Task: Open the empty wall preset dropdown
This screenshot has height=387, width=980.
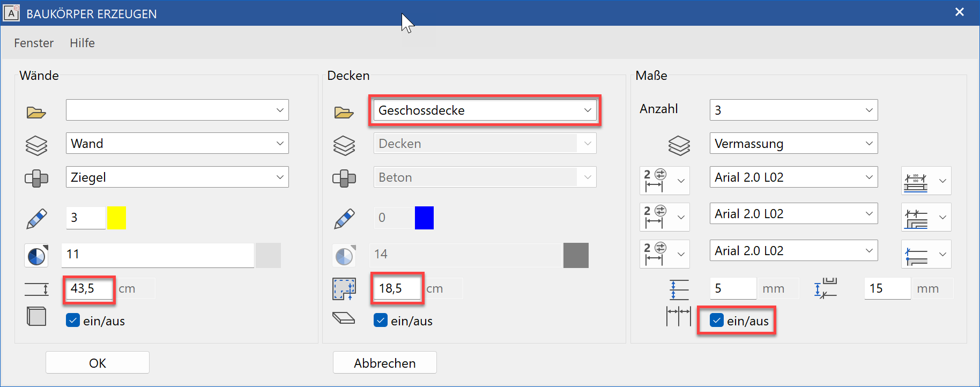Action: [x=177, y=110]
